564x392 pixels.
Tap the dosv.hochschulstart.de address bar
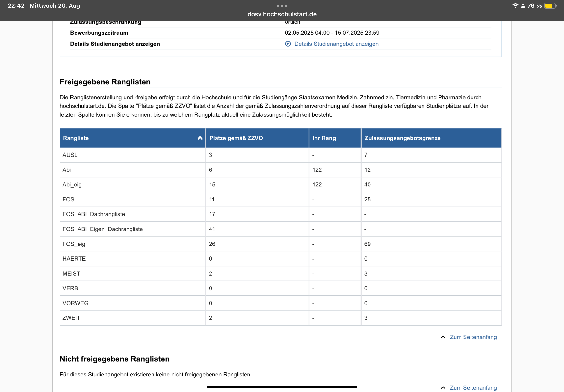tap(282, 14)
